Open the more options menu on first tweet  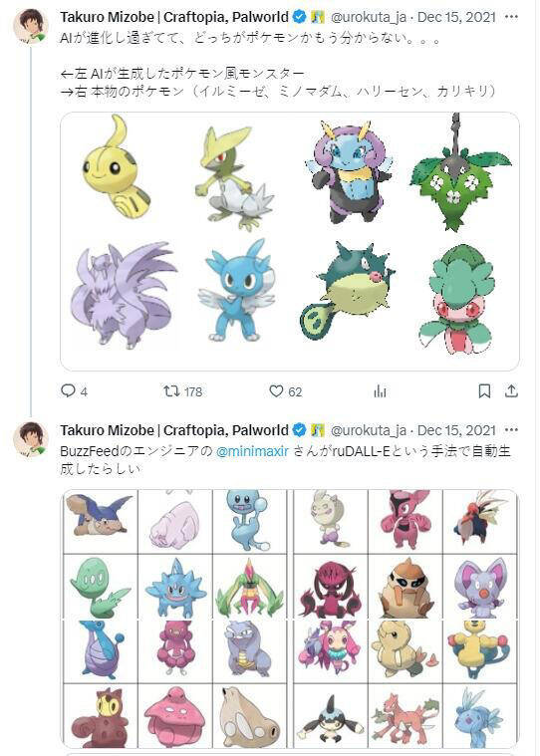pos(511,17)
